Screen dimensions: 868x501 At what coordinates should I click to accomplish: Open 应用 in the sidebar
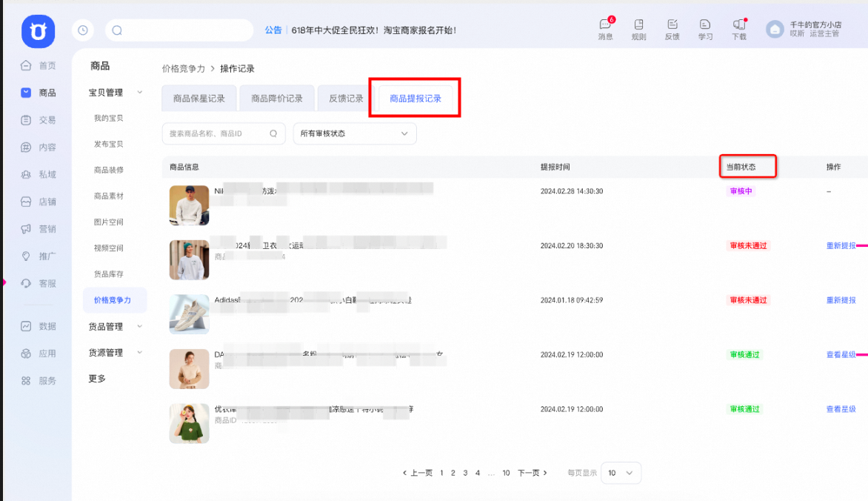coord(39,354)
